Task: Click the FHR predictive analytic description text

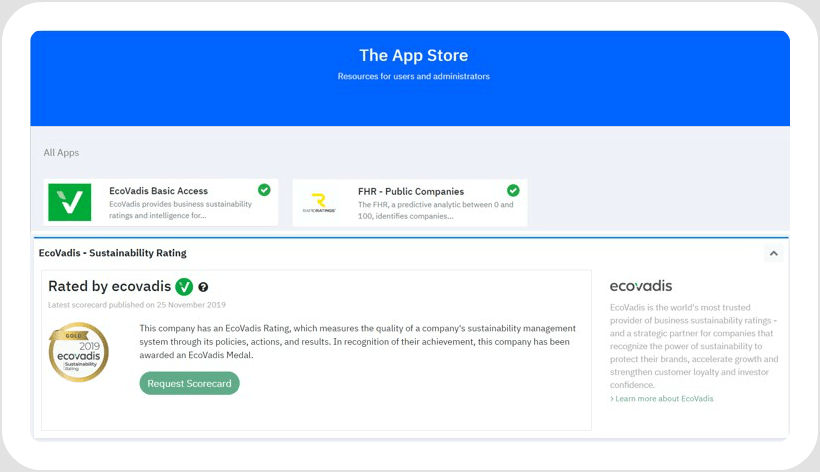Action: click(436, 210)
